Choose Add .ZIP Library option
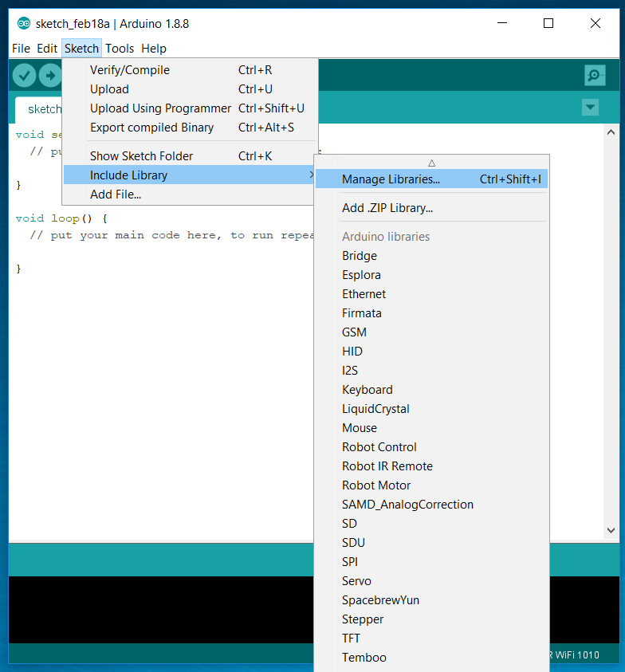625x672 pixels. [x=387, y=208]
